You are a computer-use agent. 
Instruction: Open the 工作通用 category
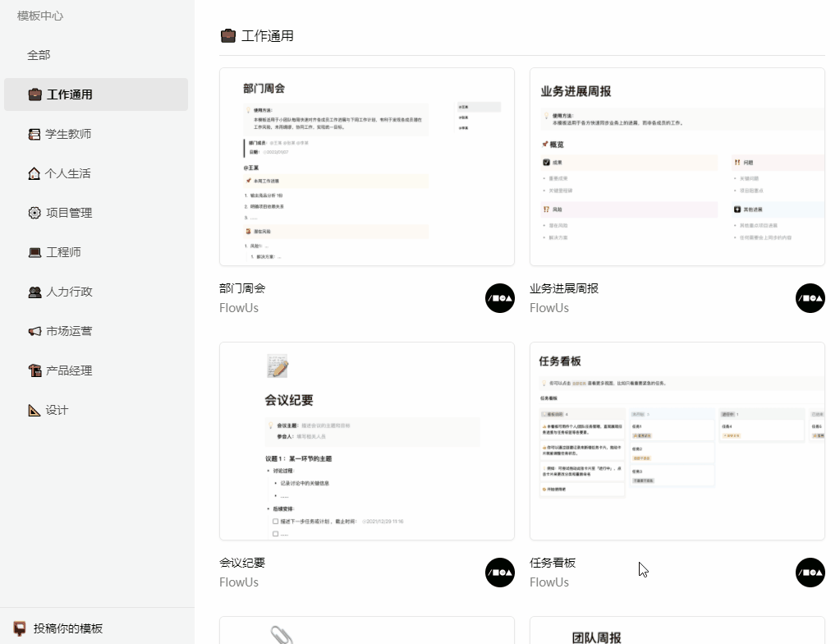pyautogui.click(x=96, y=94)
